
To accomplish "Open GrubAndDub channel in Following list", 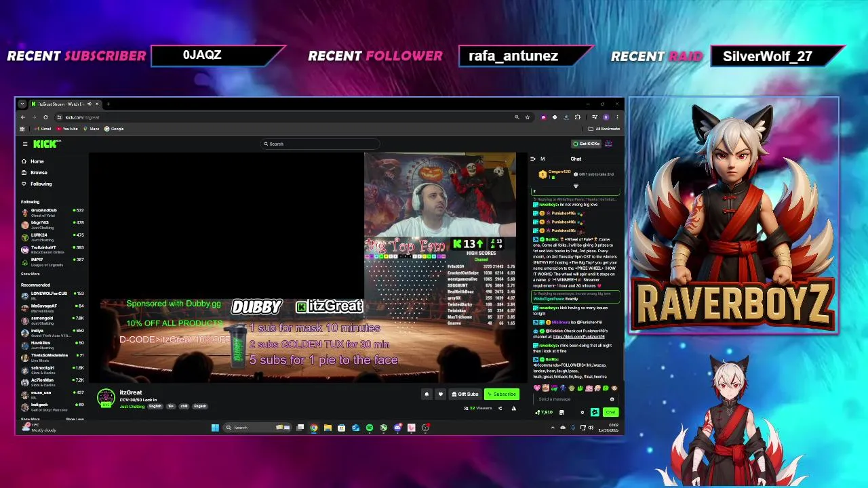I will click(53, 212).
